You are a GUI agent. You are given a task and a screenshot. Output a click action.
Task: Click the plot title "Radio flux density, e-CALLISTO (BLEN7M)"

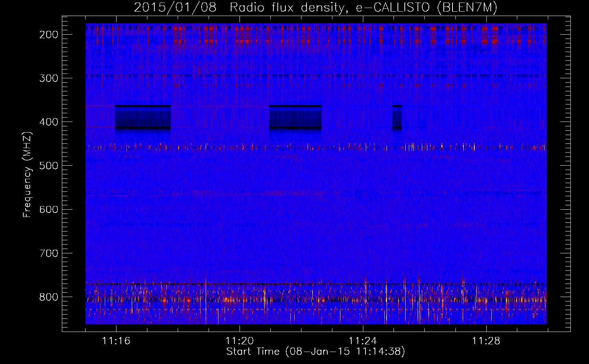point(363,8)
